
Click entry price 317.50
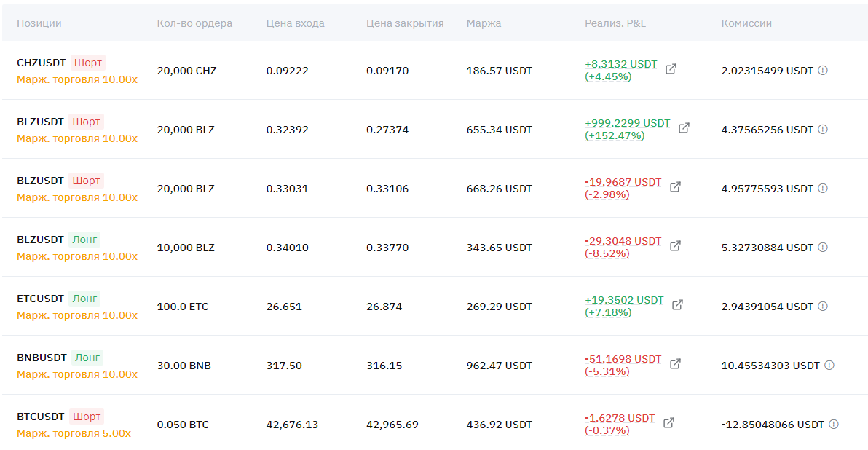(x=283, y=366)
